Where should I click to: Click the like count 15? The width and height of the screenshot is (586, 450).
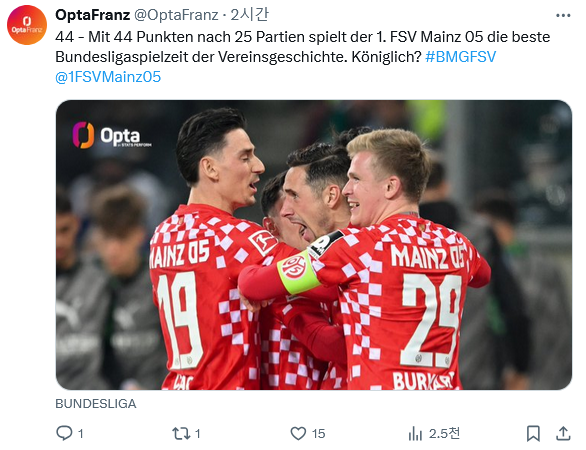click(318, 434)
